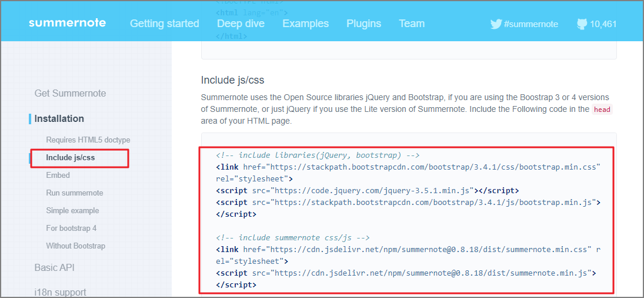Image resolution: width=644 pixels, height=298 pixels.
Task: Click the summernote.min.css link line
Action: click(409, 255)
